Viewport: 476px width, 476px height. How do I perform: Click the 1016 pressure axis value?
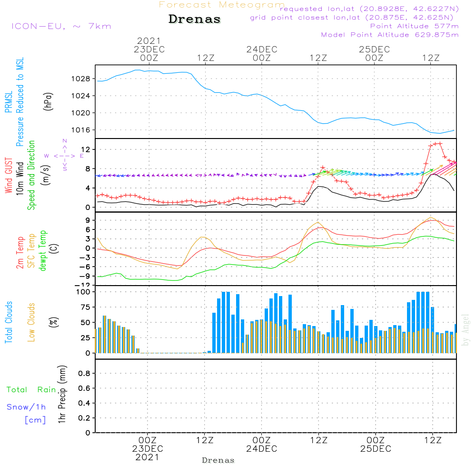[81, 130]
